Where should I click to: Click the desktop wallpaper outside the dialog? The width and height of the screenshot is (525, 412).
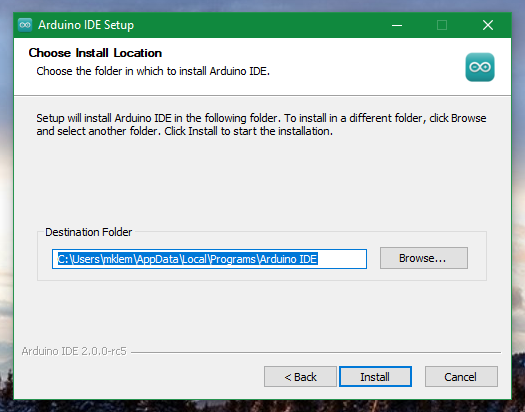click(x=518, y=201)
